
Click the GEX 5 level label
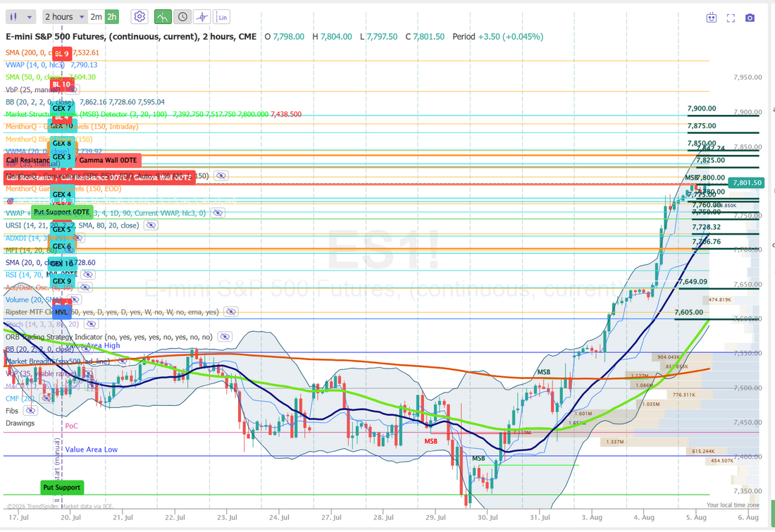pyautogui.click(x=62, y=229)
